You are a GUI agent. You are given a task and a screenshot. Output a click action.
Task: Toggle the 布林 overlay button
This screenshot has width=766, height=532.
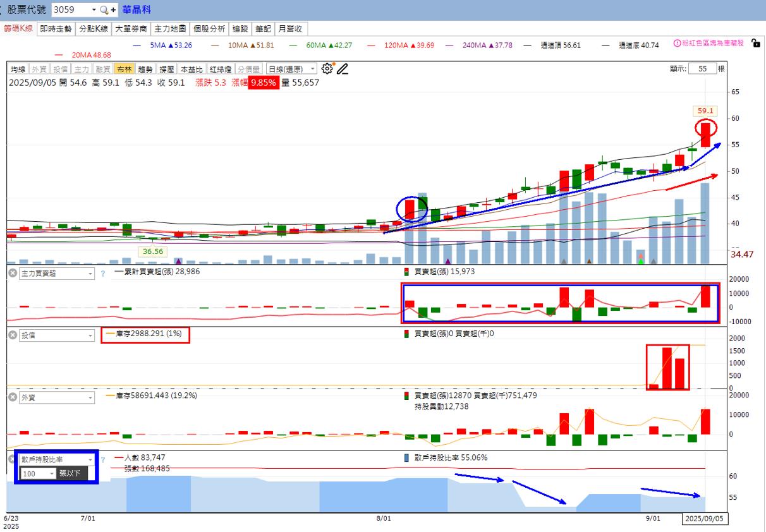tap(124, 70)
